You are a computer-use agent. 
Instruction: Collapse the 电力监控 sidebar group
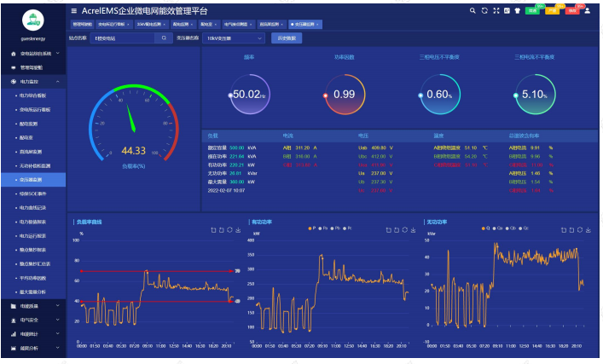(58, 82)
